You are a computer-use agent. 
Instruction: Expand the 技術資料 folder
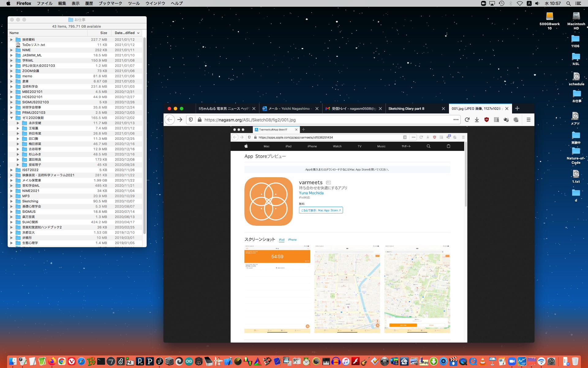tap(11, 40)
